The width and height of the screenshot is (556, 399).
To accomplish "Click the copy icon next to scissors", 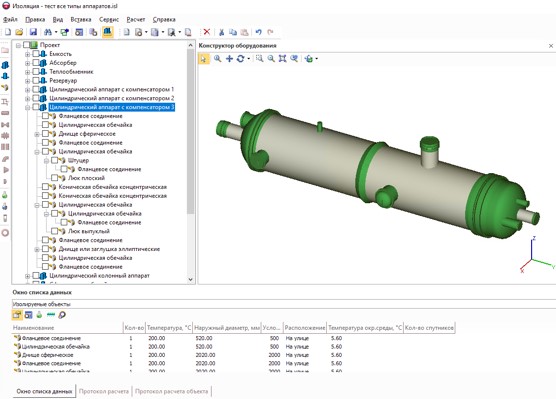I will [x=233, y=32].
